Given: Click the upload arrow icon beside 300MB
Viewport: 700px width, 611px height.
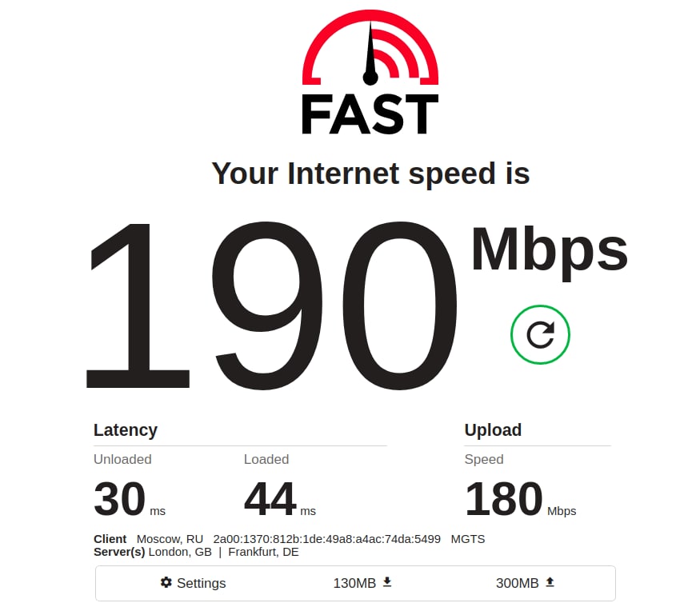Looking at the screenshot, I should tap(550, 582).
